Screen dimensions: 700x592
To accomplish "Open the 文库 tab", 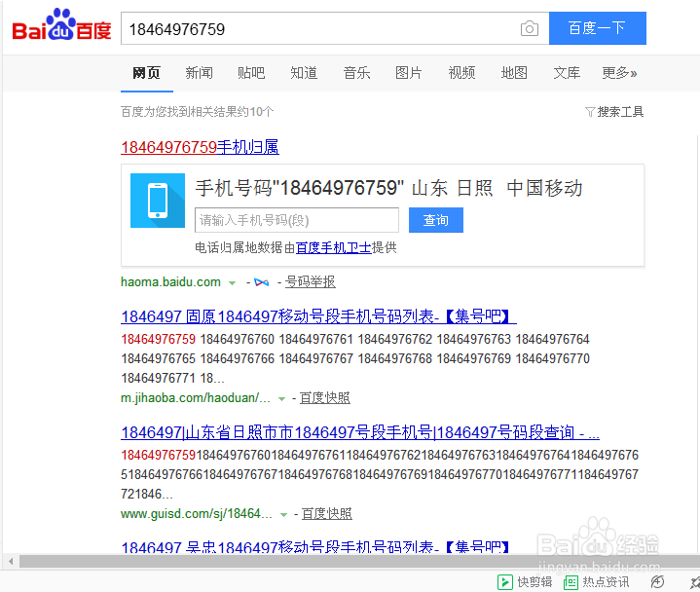I will pyautogui.click(x=567, y=72).
